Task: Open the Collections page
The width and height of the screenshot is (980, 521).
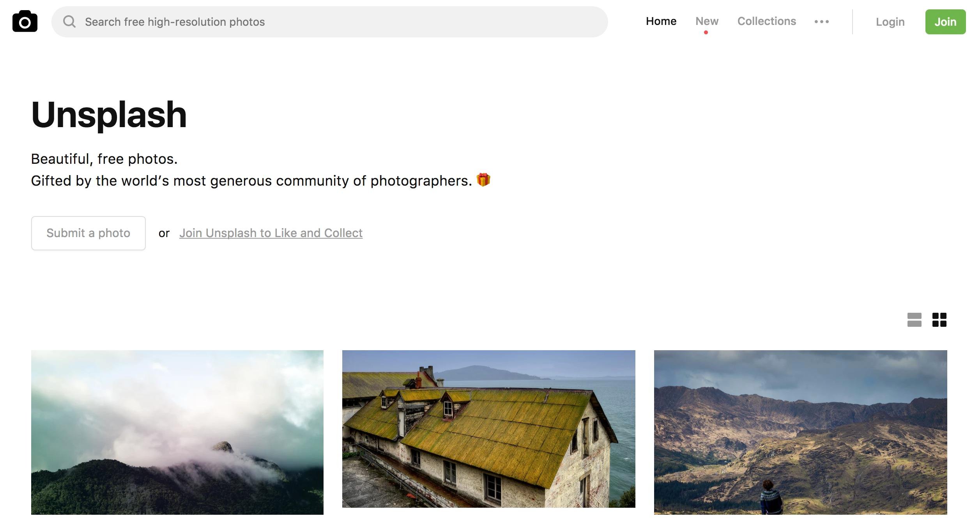Action: [766, 21]
